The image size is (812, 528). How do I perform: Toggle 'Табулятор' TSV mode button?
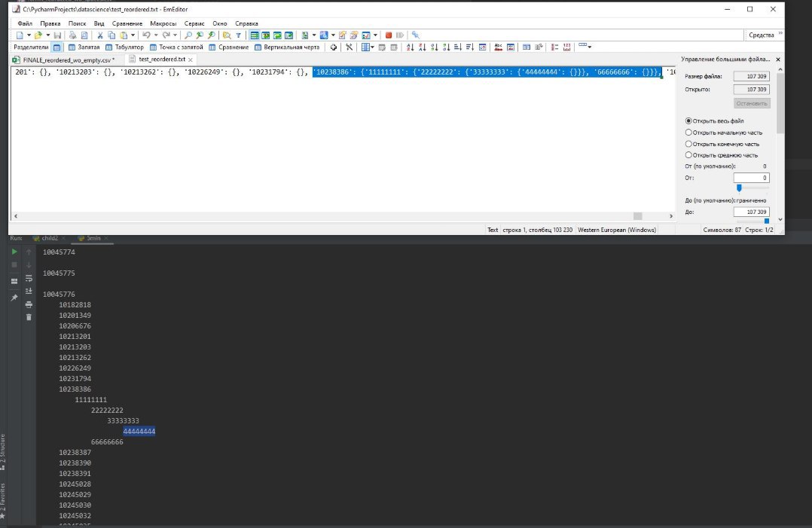pyautogui.click(x=124, y=47)
